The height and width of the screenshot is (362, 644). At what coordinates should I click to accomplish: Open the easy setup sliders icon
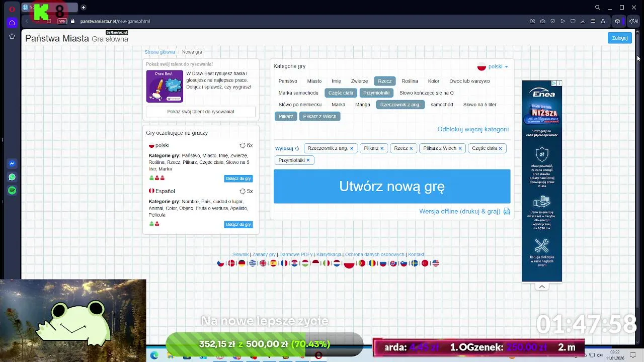[x=593, y=21]
